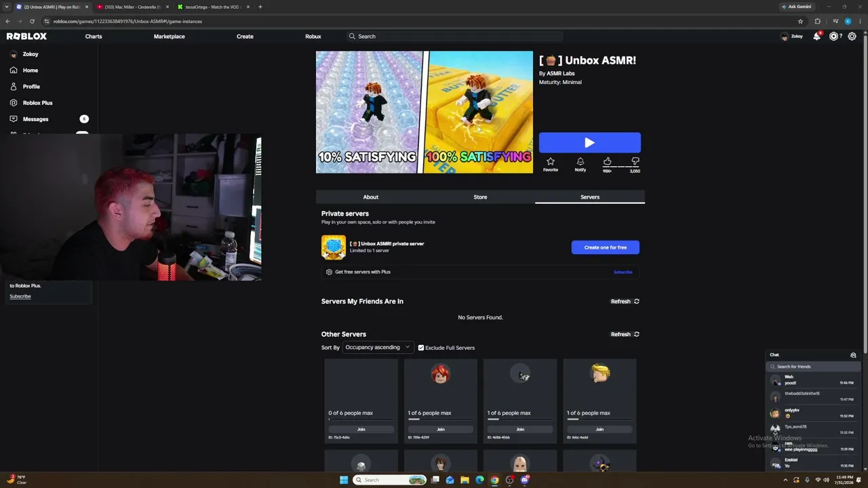The height and width of the screenshot is (488, 868).
Task: Open the taskbar clock and date
Action: (x=845, y=480)
